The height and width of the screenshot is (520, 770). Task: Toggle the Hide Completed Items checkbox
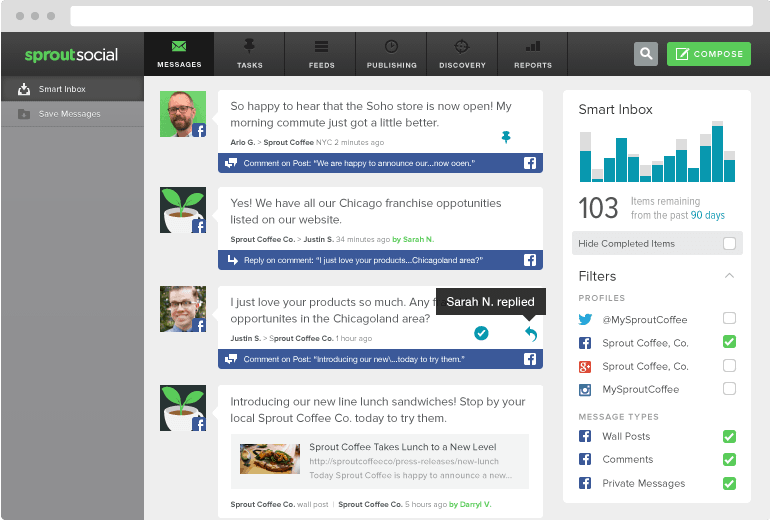click(x=729, y=244)
